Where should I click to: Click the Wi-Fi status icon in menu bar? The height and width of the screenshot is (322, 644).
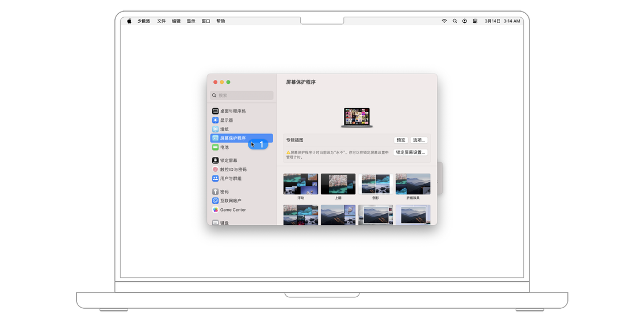tap(444, 21)
